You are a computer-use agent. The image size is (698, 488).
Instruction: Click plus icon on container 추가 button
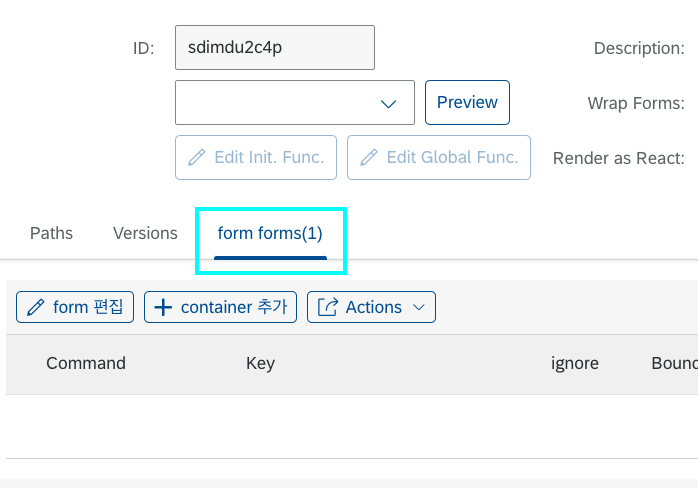pyautogui.click(x=163, y=307)
